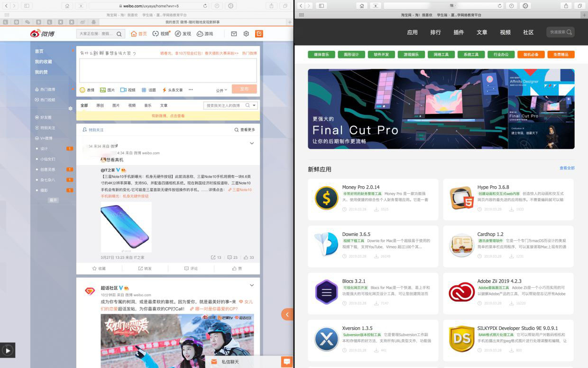This screenshot has width=588, height=368.
Task: Expand sidebar groups with 展开
Action: (54, 200)
